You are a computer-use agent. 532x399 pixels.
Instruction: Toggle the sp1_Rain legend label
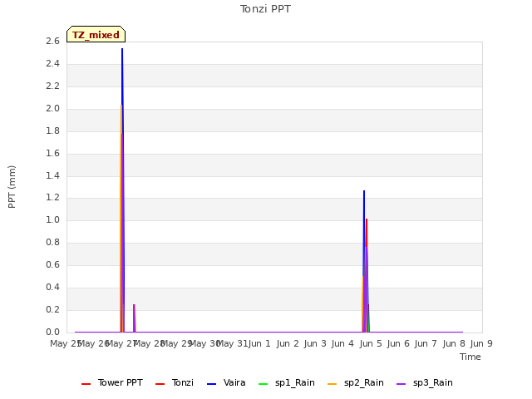295,382
